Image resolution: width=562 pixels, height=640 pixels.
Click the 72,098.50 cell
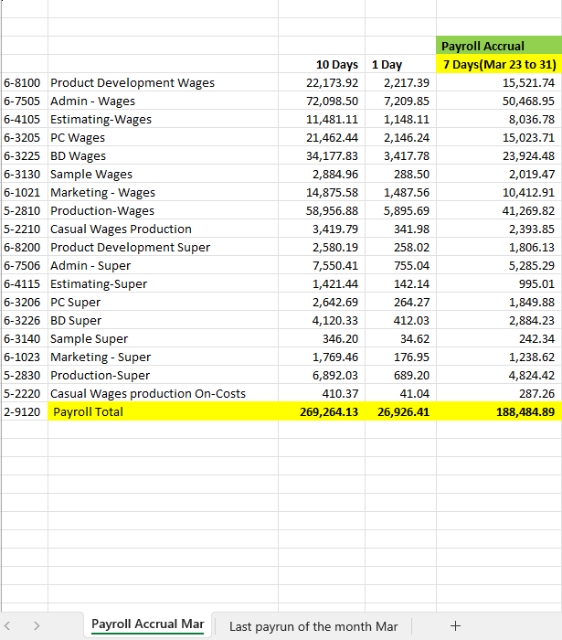[322, 101]
